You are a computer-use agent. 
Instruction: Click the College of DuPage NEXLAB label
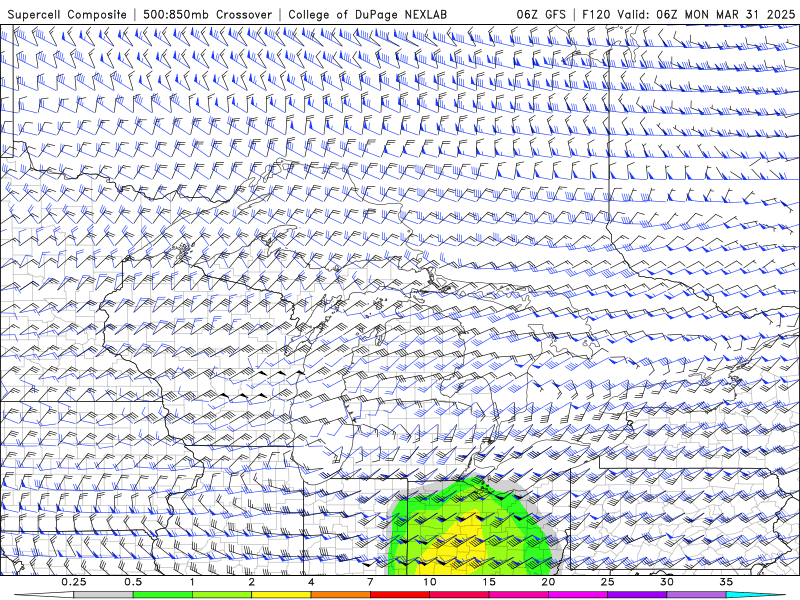367,14
